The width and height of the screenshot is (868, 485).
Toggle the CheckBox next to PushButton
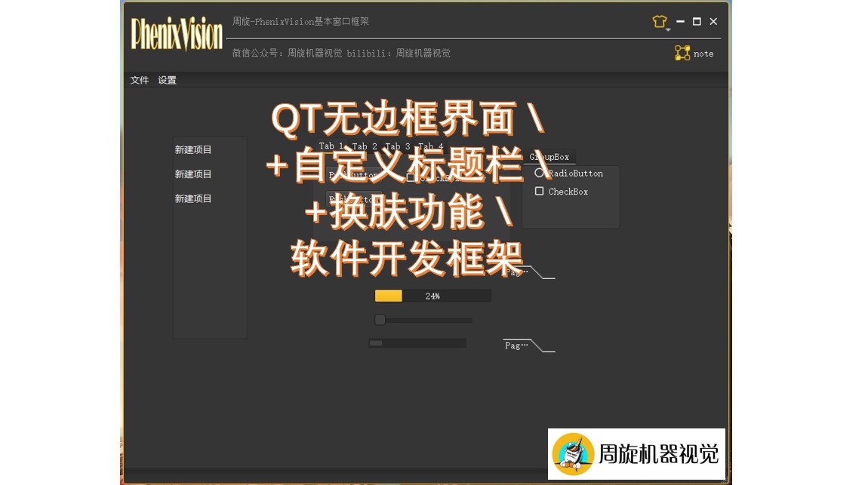410,177
